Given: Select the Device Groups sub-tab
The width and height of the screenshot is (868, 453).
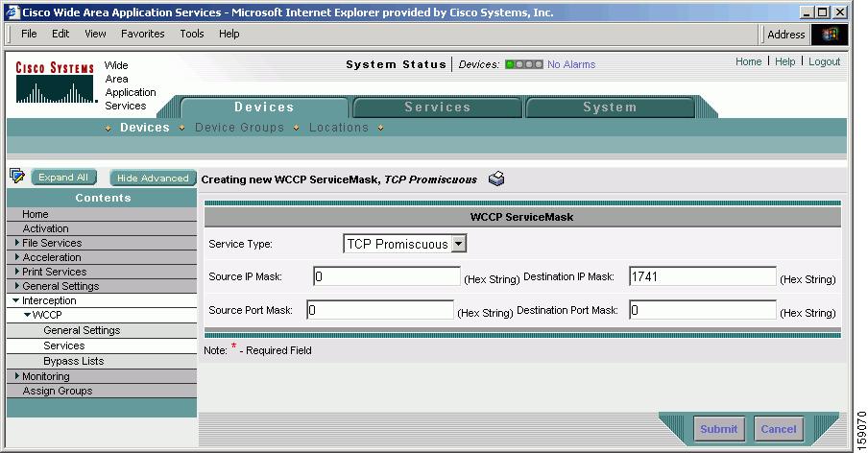Looking at the screenshot, I should 239,128.
